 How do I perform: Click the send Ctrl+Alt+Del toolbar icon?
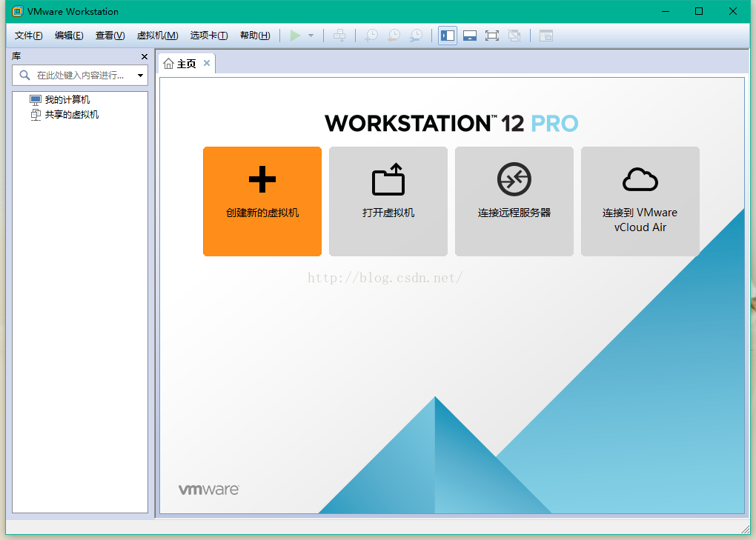coord(339,36)
